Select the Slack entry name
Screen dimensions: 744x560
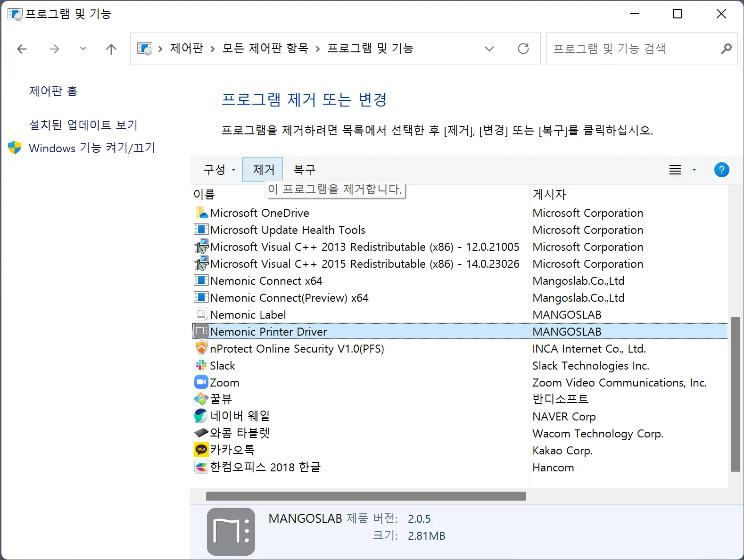pyautogui.click(x=223, y=366)
